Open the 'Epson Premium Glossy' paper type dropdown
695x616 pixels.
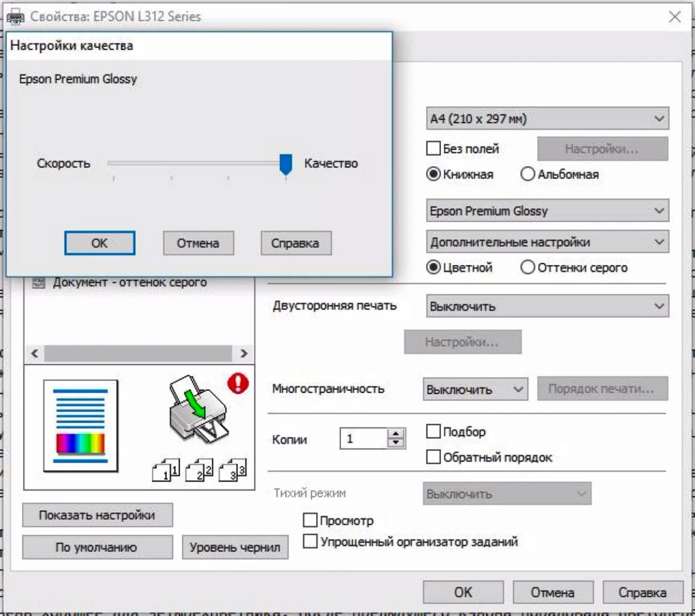tap(547, 210)
